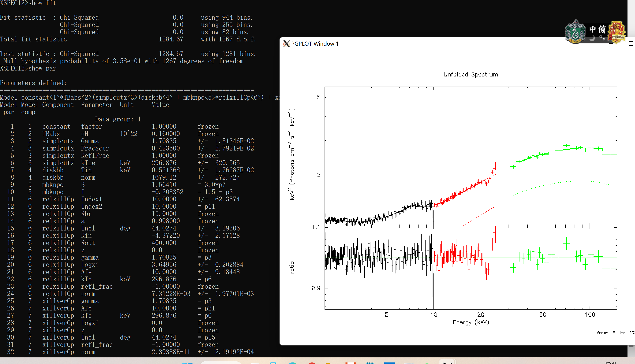Click the relxillCp logxi value '3.64956'

point(164,264)
